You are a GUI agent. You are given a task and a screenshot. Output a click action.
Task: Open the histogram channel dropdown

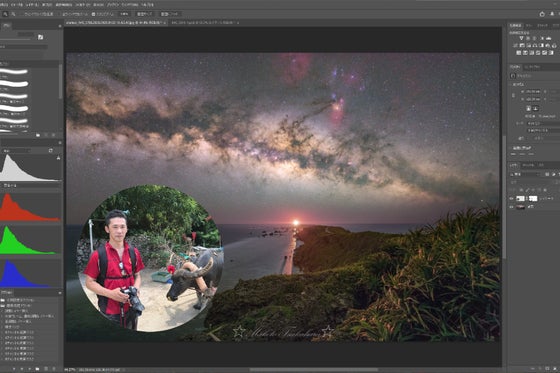[17, 151]
